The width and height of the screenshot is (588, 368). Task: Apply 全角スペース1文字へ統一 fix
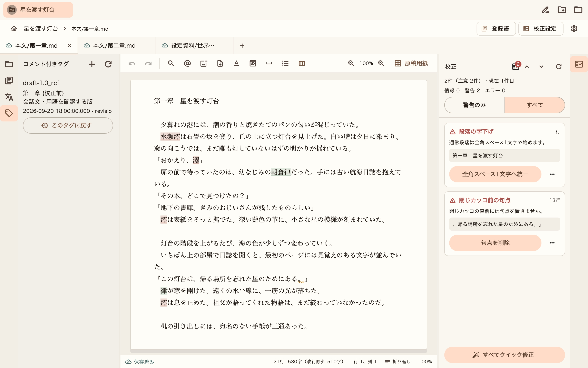point(495,174)
